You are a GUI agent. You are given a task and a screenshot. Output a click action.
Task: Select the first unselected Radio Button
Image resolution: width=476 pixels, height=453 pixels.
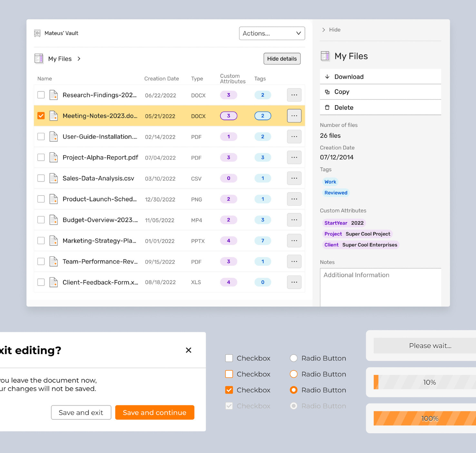click(x=293, y=358)
